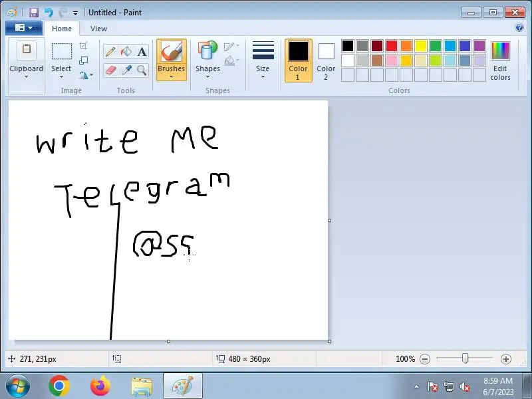Click the zoom slider thumb
The image size is (532, 399).
[465, 358]
